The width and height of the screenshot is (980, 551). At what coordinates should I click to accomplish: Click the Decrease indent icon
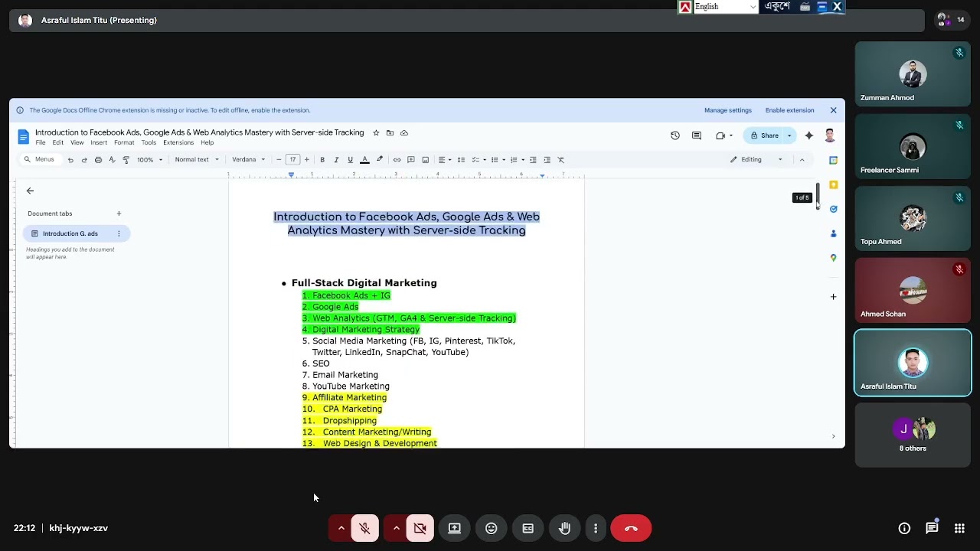pyautogui.click(x=533, y=160)
